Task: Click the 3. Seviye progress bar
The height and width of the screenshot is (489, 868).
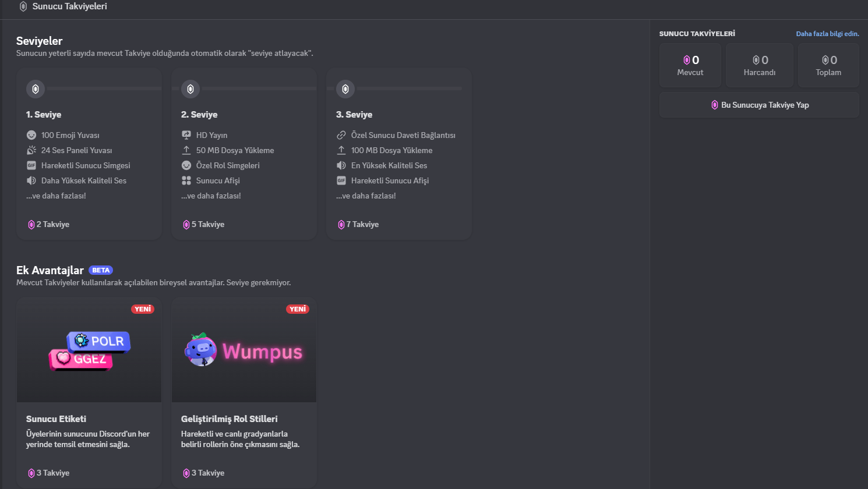Action: coord(410,88)
